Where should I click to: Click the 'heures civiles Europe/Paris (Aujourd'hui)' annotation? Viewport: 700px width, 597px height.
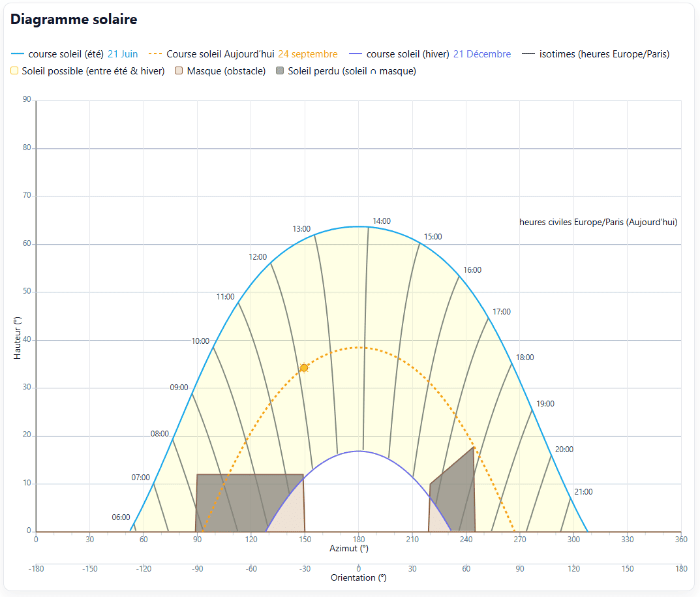598,222
